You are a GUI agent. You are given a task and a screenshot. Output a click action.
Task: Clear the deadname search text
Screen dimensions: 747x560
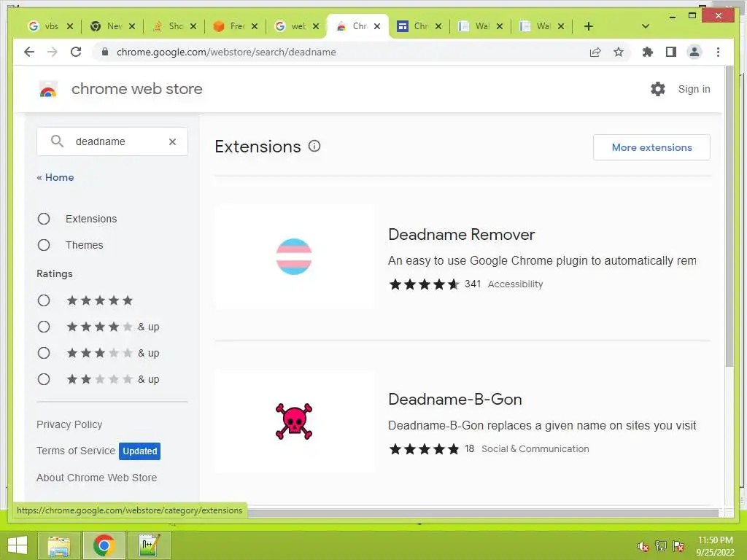[x=172, y=141]
